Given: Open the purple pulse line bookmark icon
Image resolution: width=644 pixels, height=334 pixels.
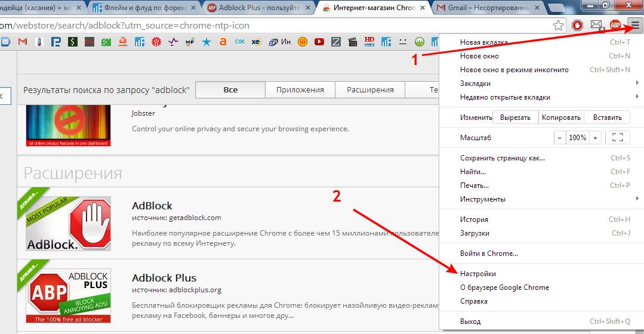Looking at the screenshot, I should (x=173, y=42).
